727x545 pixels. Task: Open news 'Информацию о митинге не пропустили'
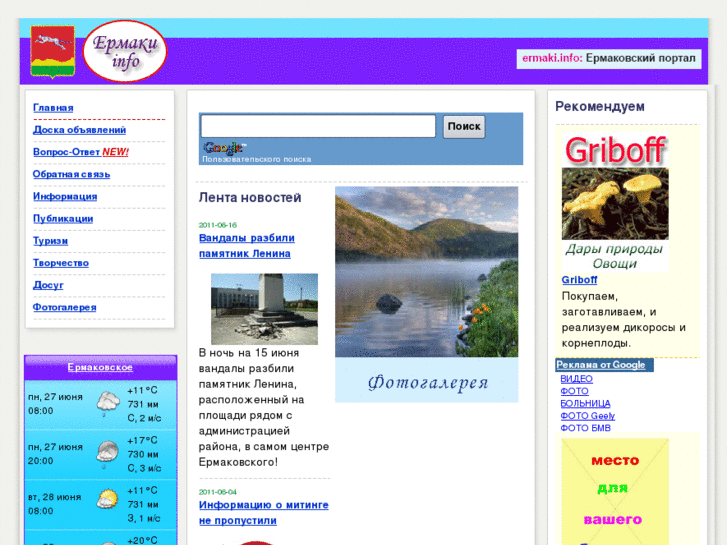click(263, 513)
